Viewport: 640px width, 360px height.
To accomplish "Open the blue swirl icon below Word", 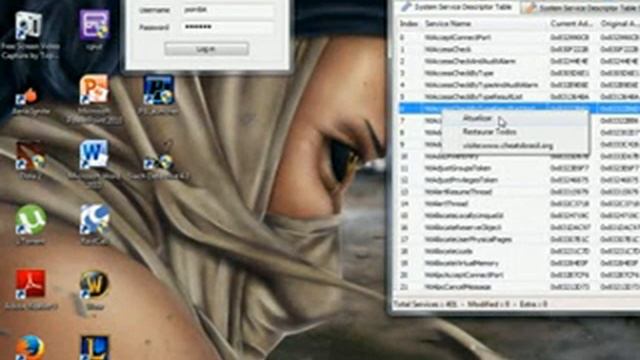I will coord(94,224).
